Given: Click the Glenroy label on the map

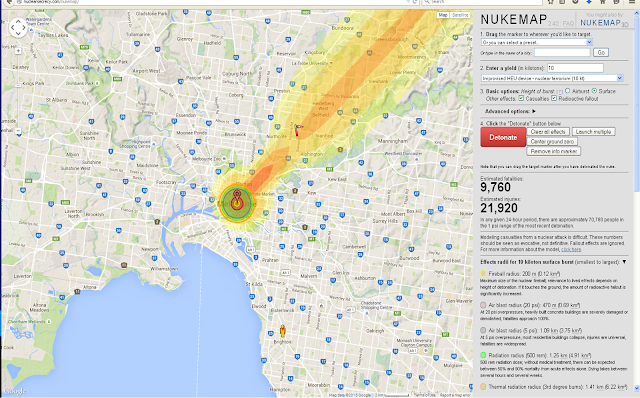Looking at the screenshot, I should point(185,39).
